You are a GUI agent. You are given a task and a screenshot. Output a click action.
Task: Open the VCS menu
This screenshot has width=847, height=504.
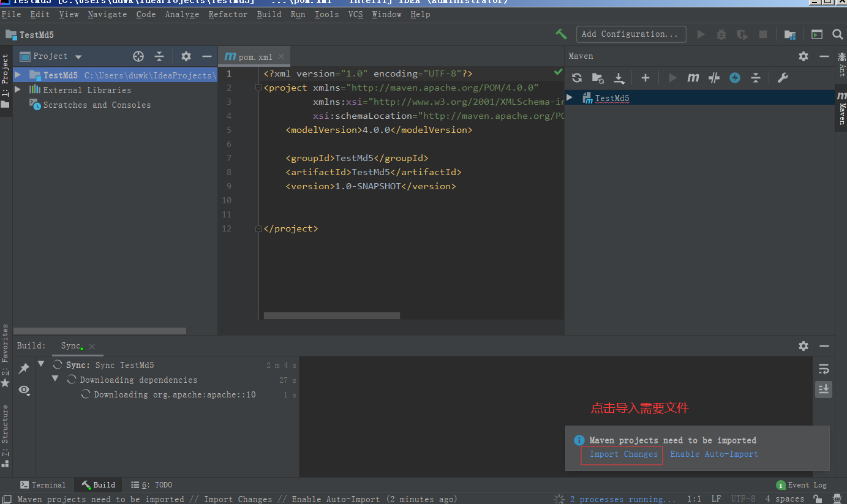pyautogui.click(x=356, y=14)
